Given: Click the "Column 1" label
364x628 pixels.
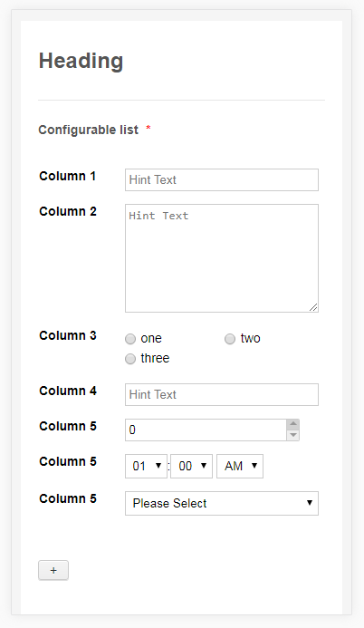Looking at the screenshot, I should point(67,176).
